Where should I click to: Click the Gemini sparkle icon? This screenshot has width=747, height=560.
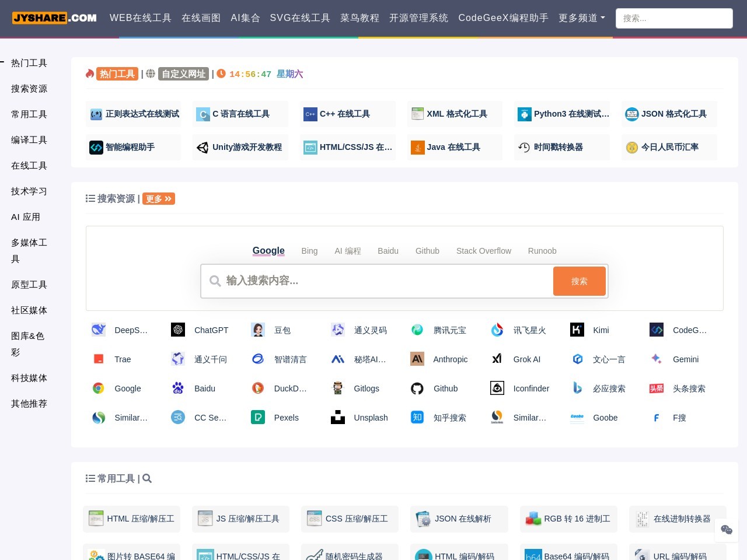657,359
